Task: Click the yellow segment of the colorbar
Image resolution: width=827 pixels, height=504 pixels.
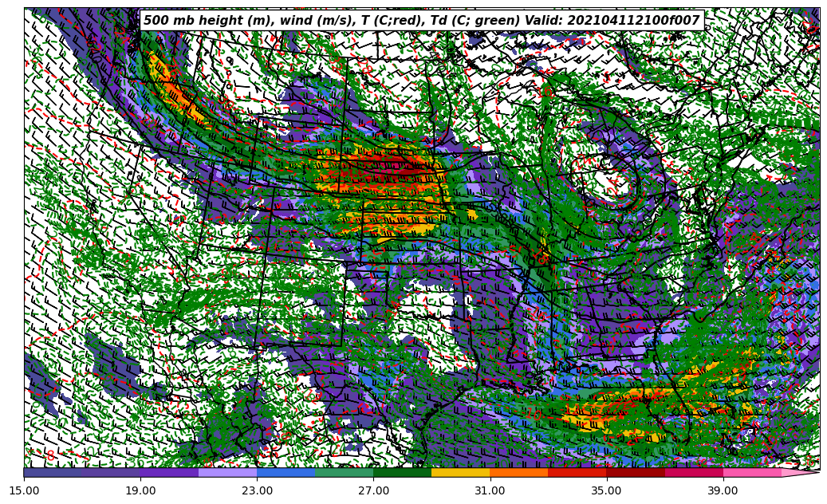Action: pyautogui.click(x=460, y=472)
